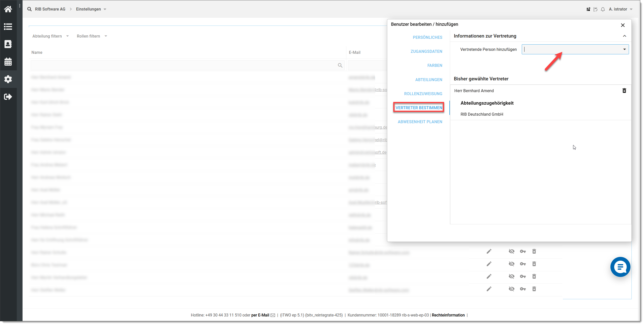The image size is (644, 325).
Task: Open the contacts address book icon
Action: (8, 44)
